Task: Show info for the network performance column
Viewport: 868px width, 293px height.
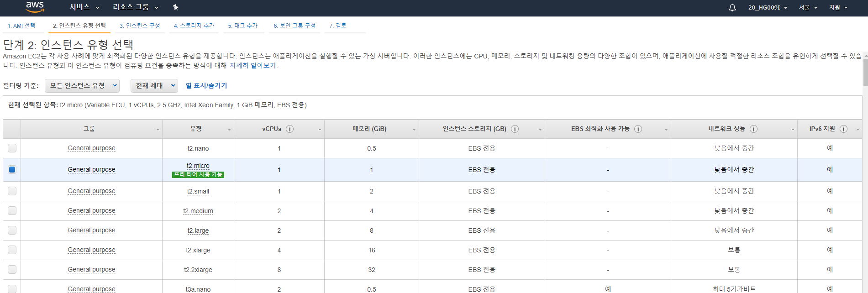Action: (x=753, y=129)
